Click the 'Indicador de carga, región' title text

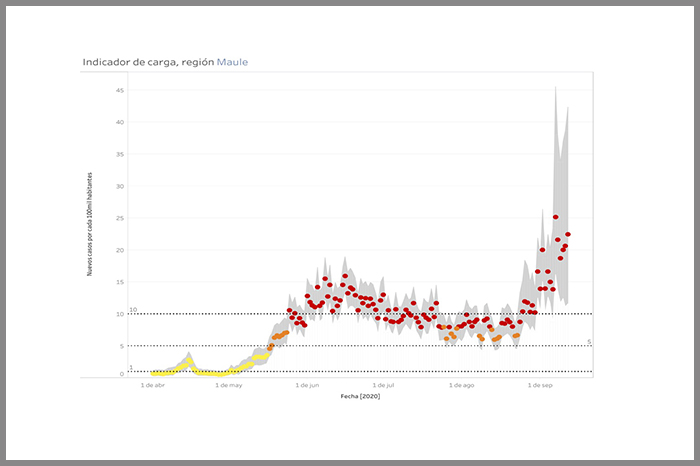pos(149,62)
